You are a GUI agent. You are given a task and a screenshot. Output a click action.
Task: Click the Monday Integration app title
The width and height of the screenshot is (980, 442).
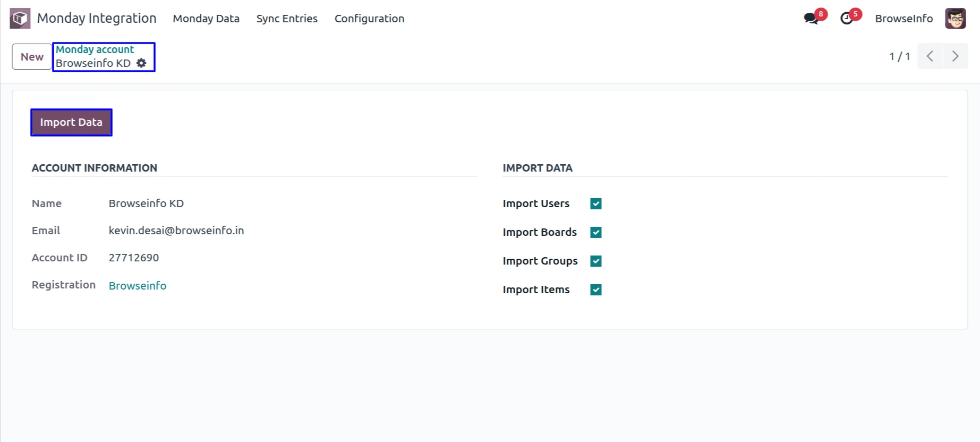click(x=97, y=19)
